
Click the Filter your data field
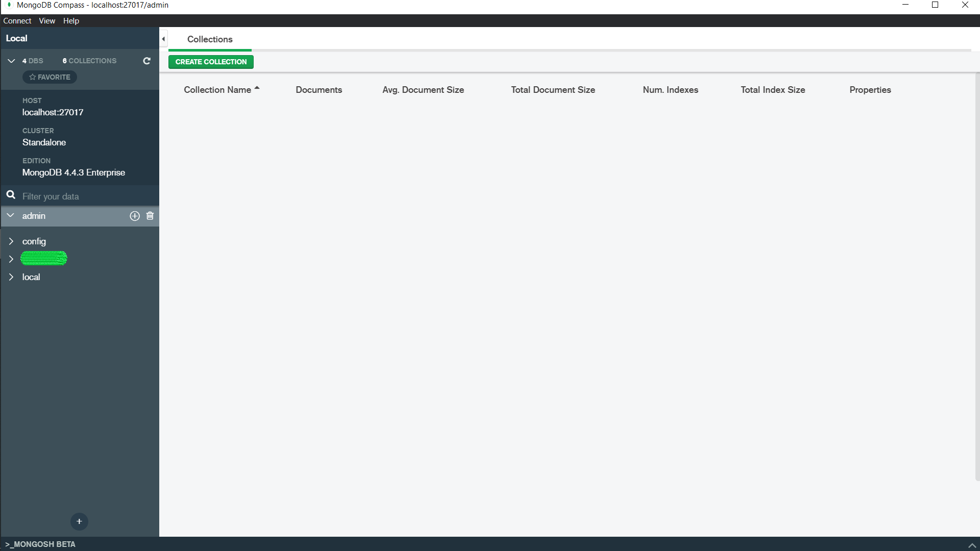(x=77, y=196)
